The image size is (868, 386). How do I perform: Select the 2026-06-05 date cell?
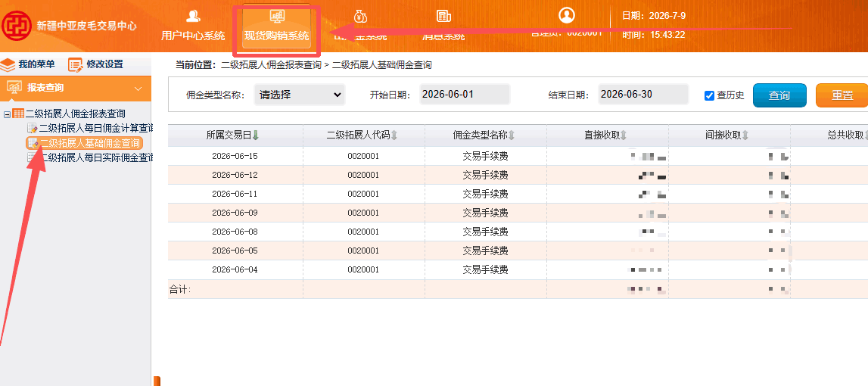click(235, 251)
